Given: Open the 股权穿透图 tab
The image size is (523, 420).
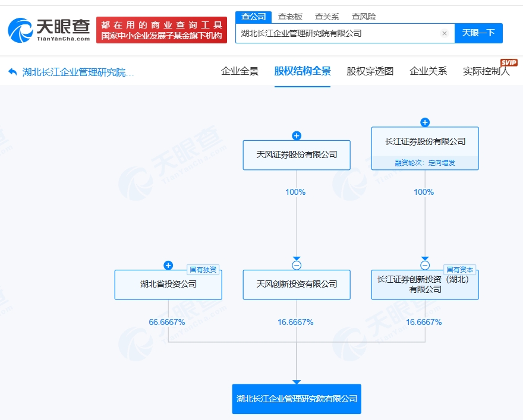Looking at the screenshot, I should (370, 71).
